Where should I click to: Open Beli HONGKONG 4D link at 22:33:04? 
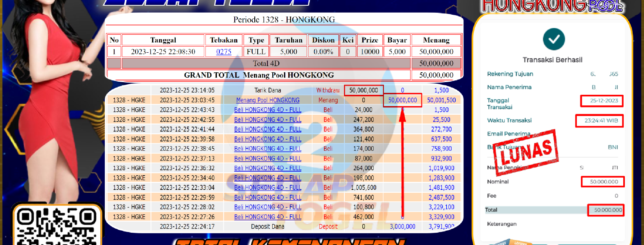pos(268,187)
